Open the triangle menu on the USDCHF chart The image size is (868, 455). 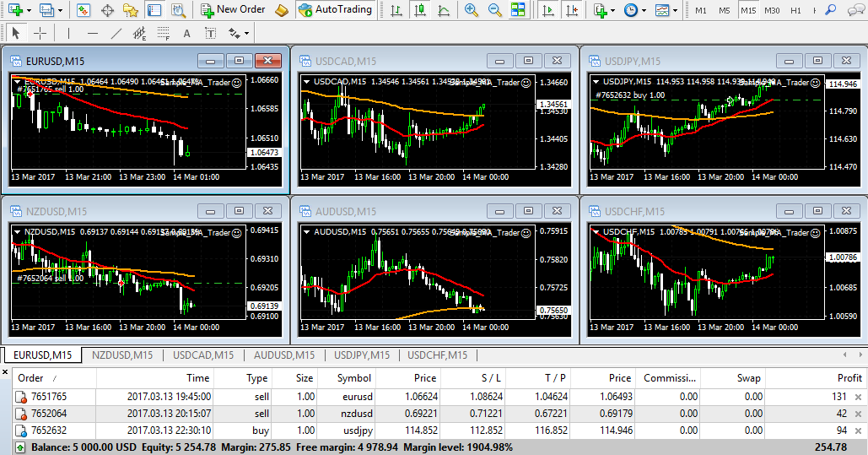[596, 231]
